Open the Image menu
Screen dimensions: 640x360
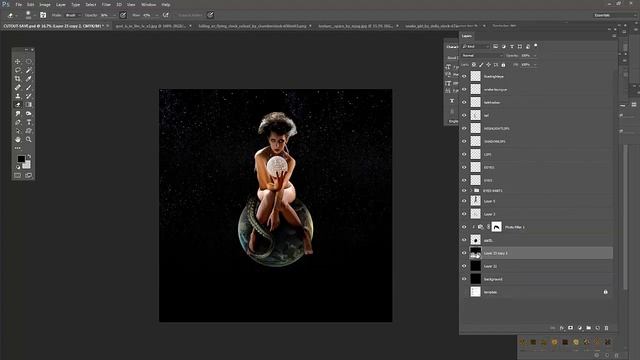coord(45,4)
